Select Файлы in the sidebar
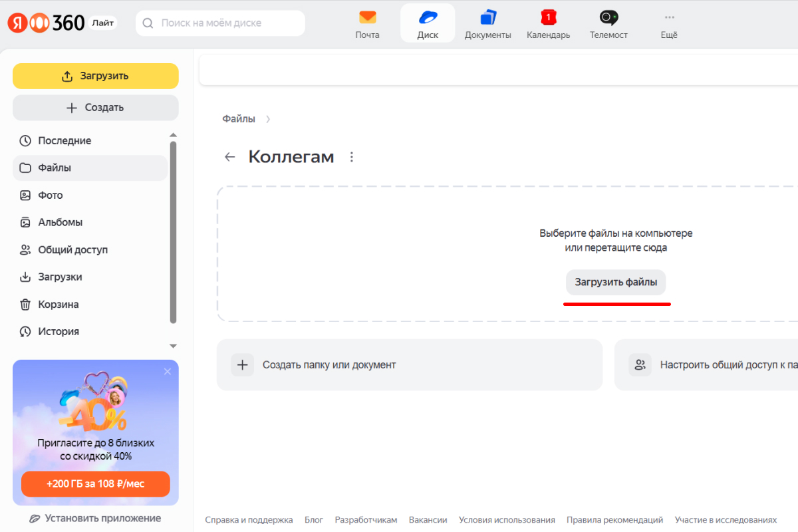 (90, 168)
